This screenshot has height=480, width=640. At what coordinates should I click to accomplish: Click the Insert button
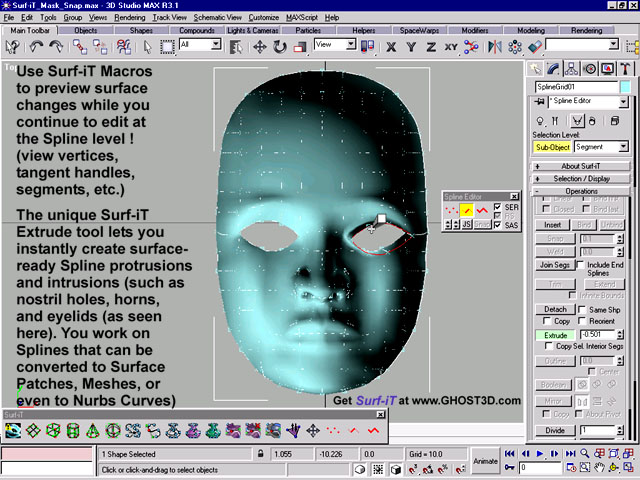(x=553, y=225)
